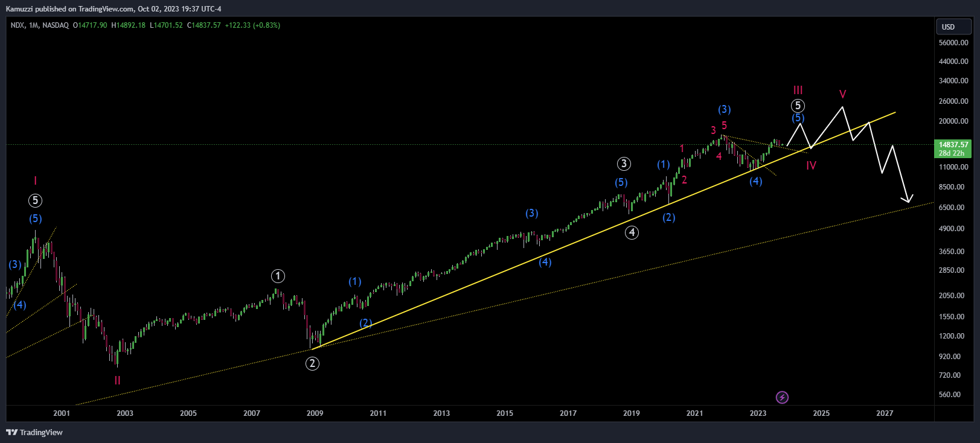Screen dimensions: 980x443
Task: Select the circled 1 wave label
Action: [x=278, y=276]
